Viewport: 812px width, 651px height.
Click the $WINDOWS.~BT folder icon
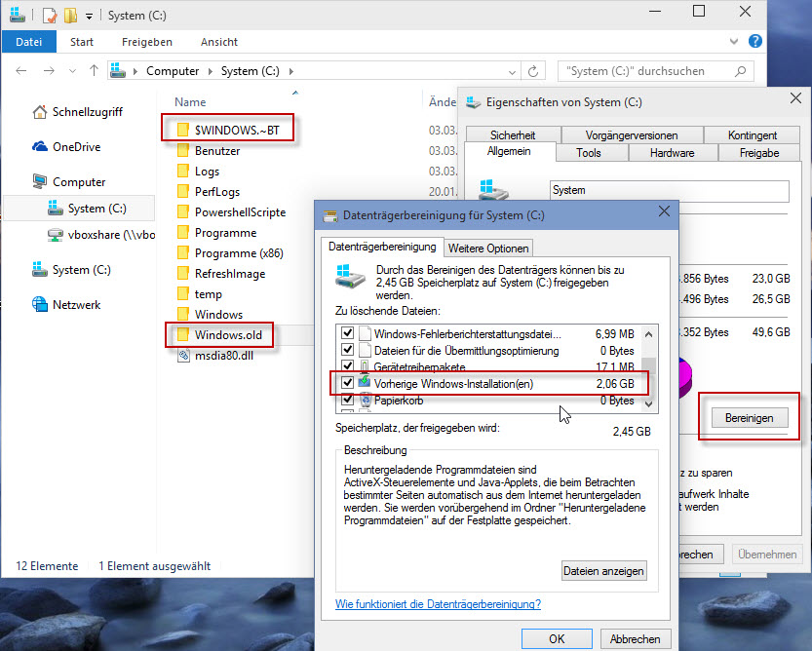pos(183,130)
